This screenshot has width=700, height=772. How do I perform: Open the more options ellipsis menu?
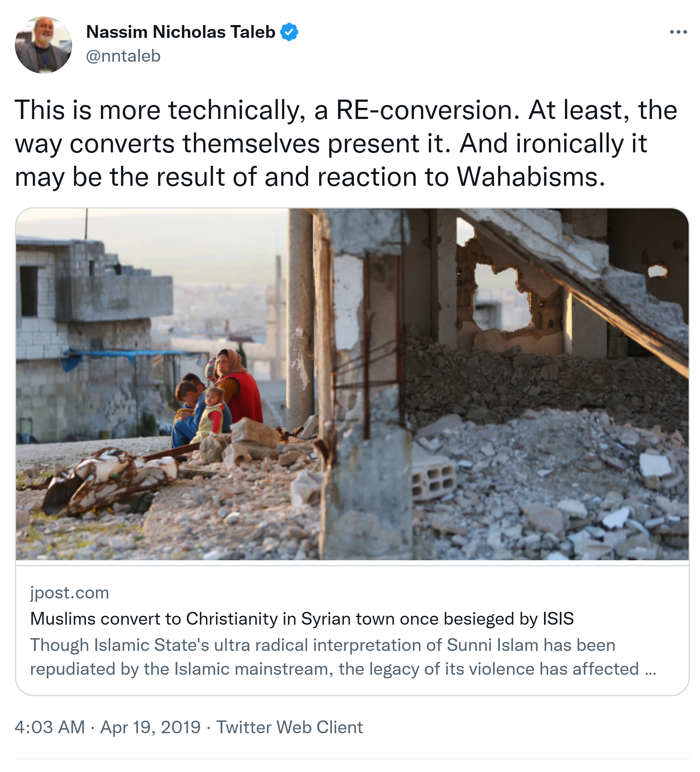678,32
